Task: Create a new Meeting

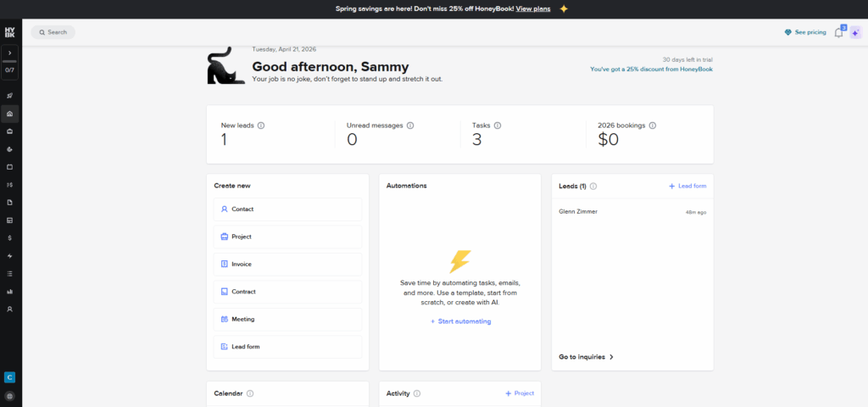Action: pos(287,319)
